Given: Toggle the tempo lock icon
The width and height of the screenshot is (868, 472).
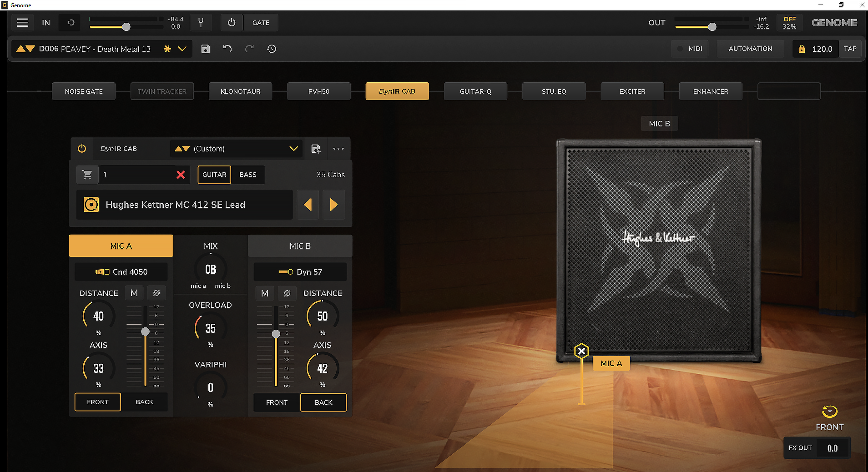Looking at the screenshot, I should [802, 49].
